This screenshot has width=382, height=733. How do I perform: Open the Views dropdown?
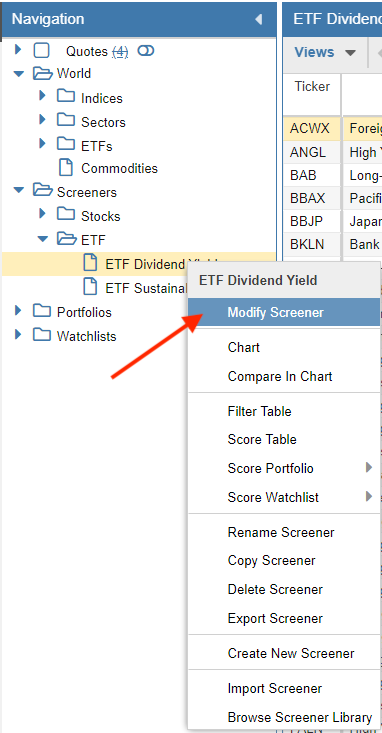(325, 52)
